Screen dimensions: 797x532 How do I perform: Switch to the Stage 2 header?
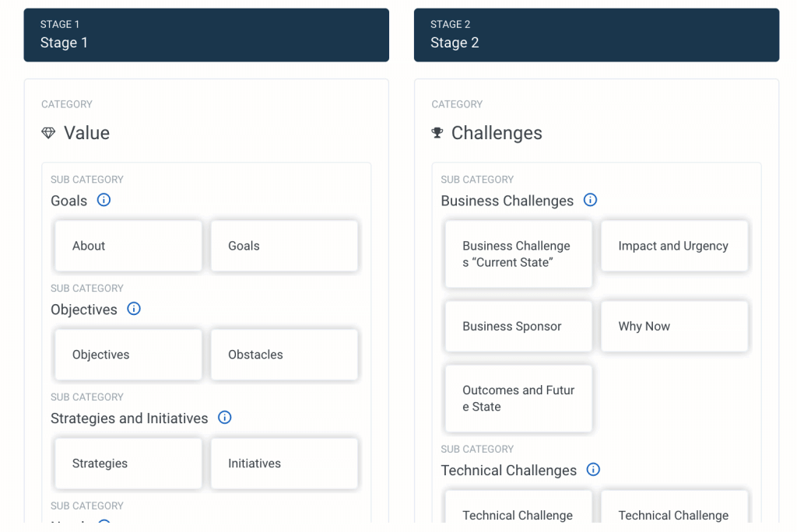596,35
